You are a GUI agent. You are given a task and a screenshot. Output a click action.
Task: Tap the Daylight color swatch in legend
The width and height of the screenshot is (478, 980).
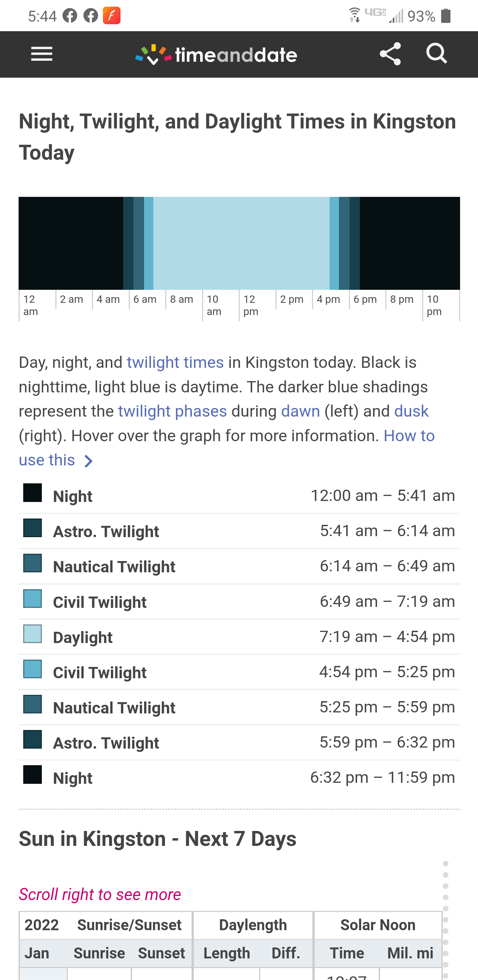[32, 634]
